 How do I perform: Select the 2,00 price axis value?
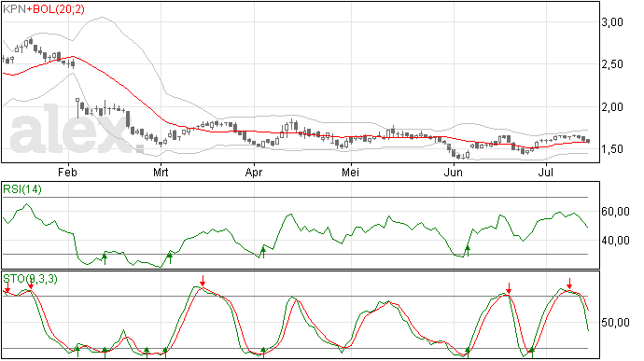(x=612, y=107)
